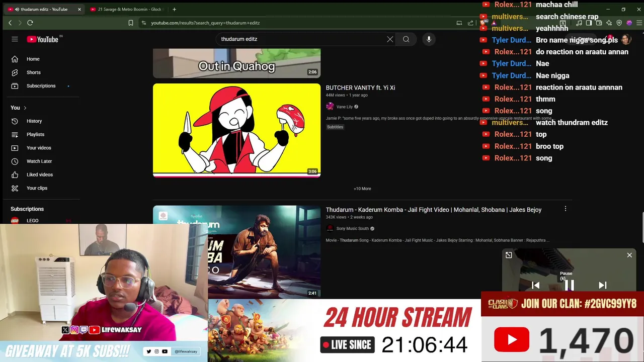Image resolution: width=644 pixels, height=362 pixels.
Task: Click '343K views' text under Thudarum
Action: [336, 217]
